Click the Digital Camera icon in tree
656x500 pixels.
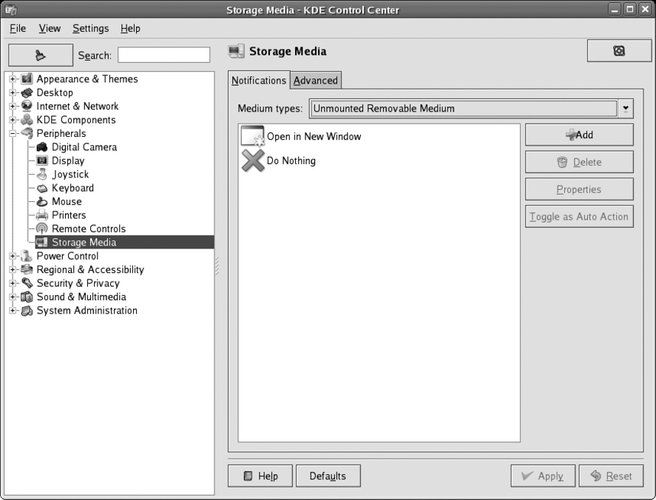[x=43, y=147]
